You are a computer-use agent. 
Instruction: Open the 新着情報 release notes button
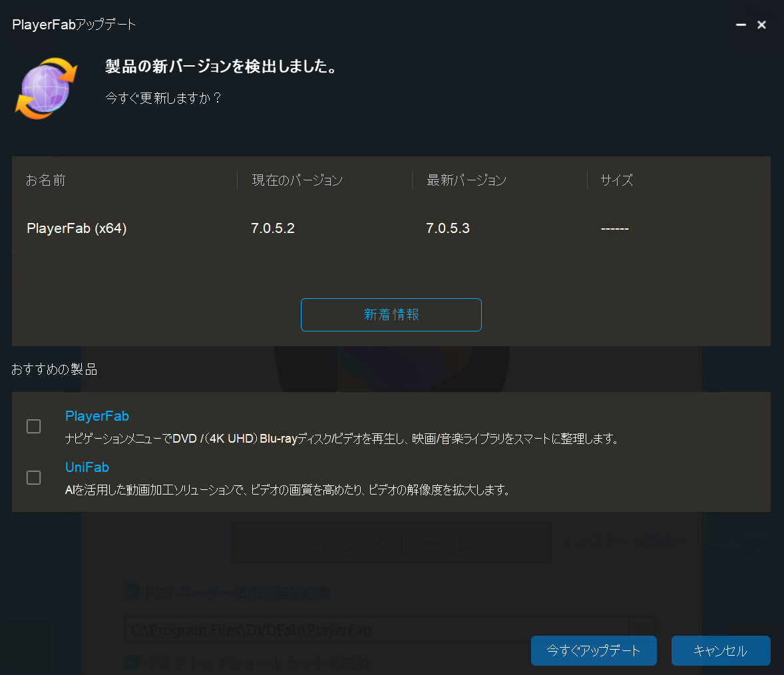(x=391, y=314)
